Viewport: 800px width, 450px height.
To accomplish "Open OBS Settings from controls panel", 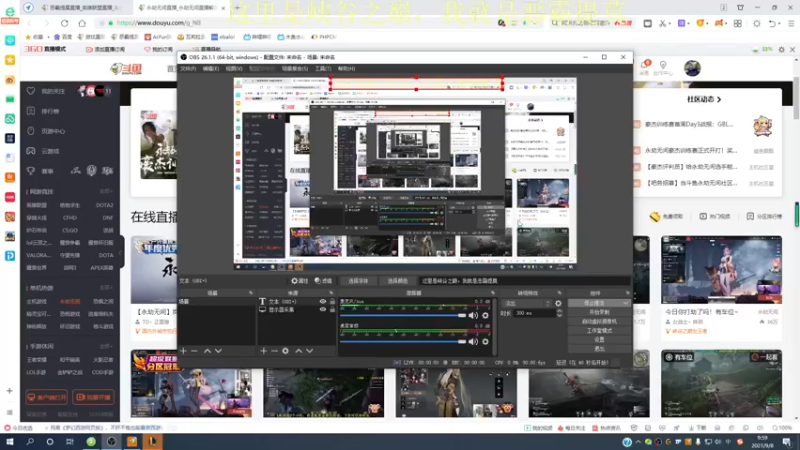I will point(599,340).
